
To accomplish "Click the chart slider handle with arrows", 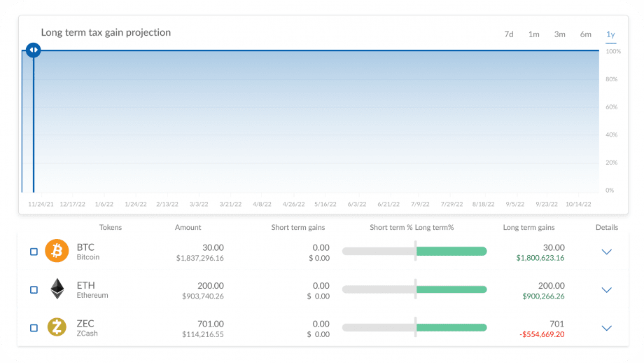I will pos(34,50).
